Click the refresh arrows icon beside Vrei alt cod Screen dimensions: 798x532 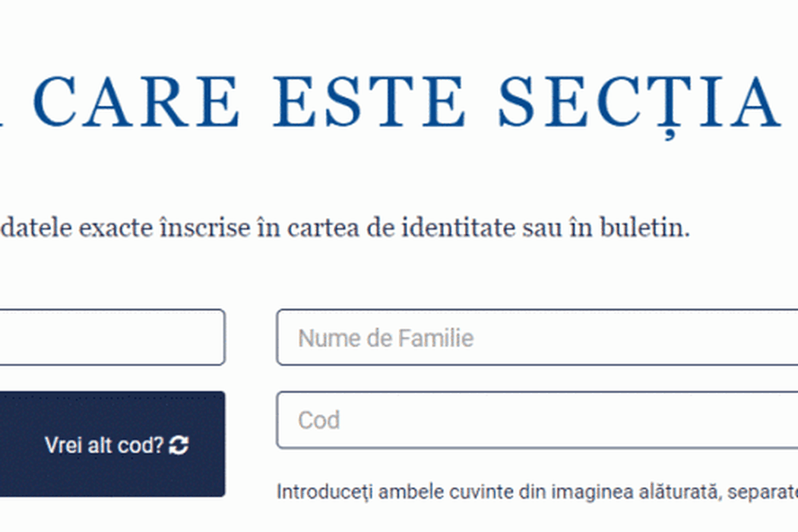pos(179,445)
